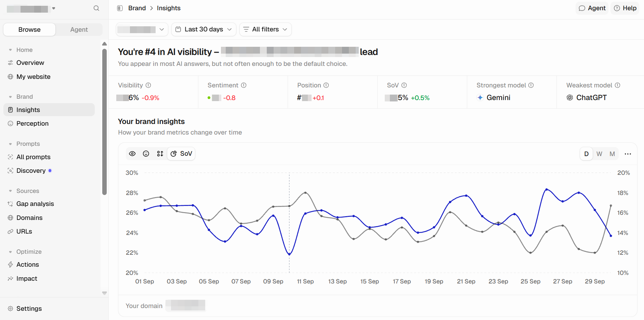
Task: Click the info icon beside SoV
Action: (404, 85)
